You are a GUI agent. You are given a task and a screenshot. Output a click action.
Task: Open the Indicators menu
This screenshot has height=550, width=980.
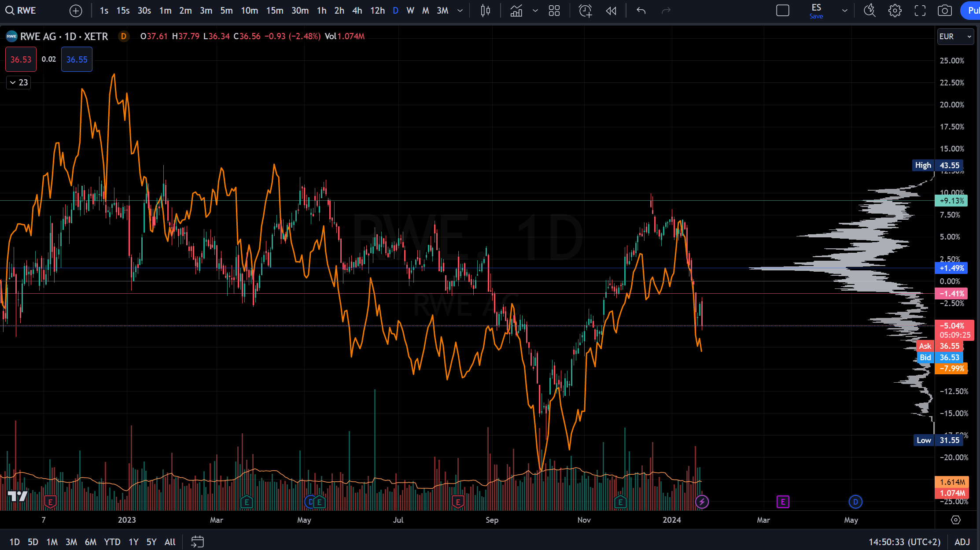coord(516,11)
